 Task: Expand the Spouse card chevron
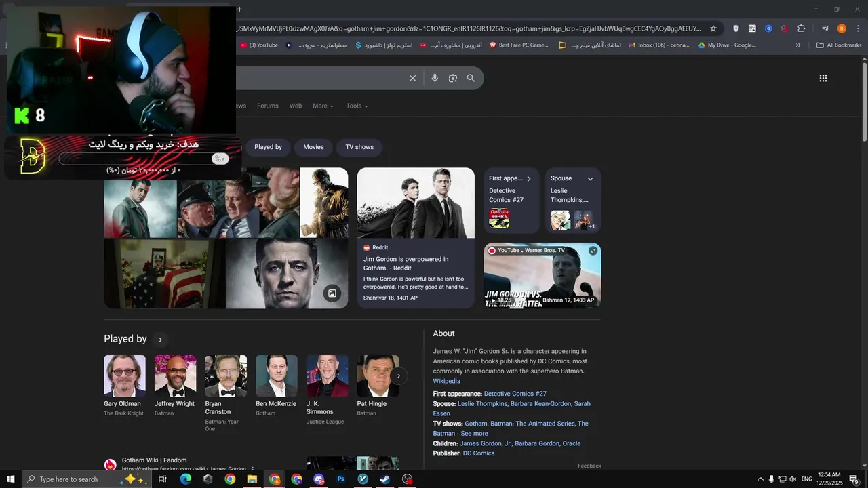pos(590,179)
